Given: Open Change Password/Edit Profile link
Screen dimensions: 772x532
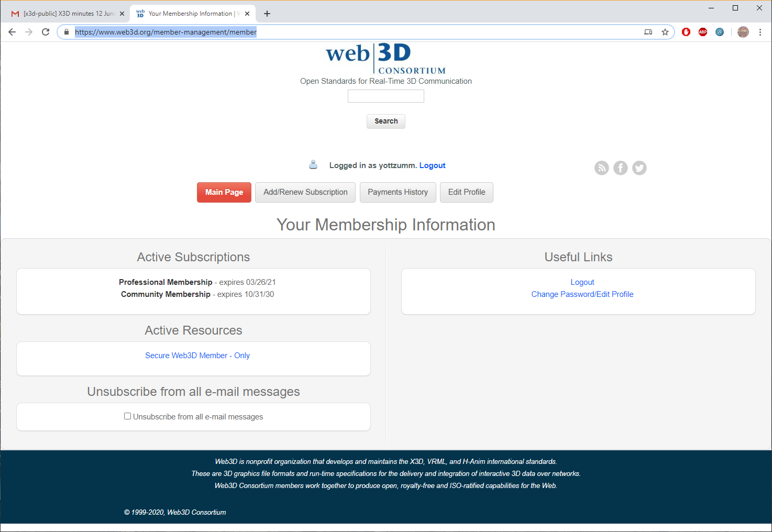Looking at the screenshot, I should [x=582, y=294].
